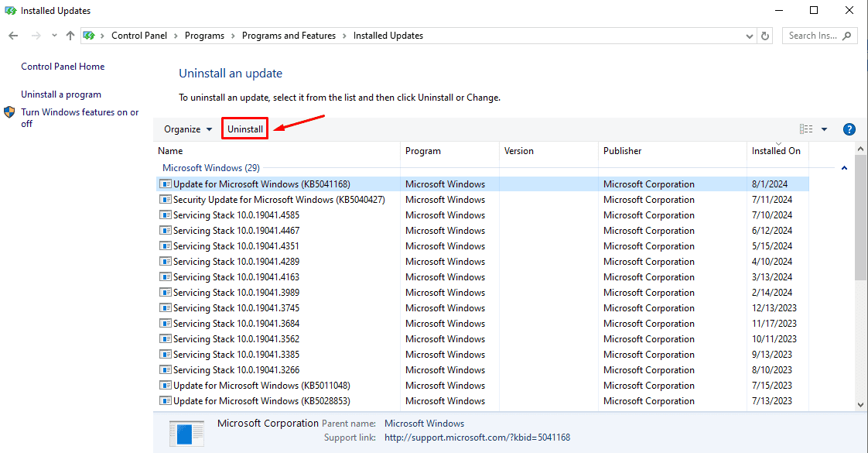Open support link for kbid=5041168

(477, 438)
